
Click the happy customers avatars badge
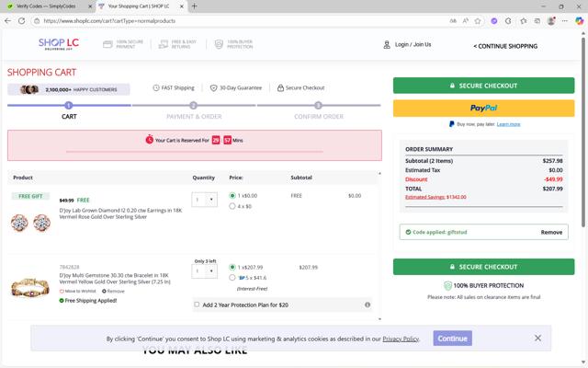pos(69,89)
